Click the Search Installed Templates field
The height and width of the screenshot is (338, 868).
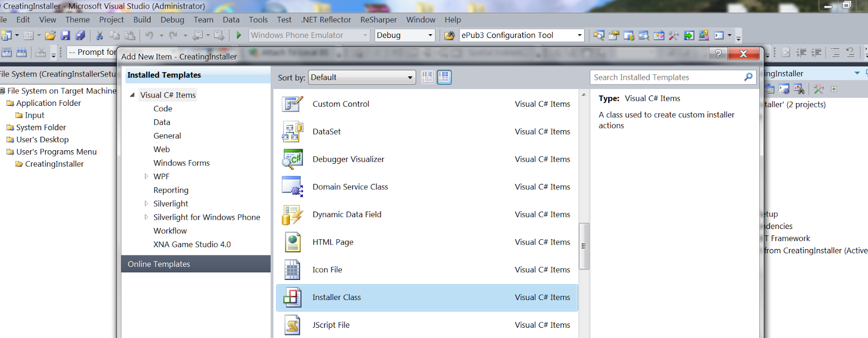click(666, 77)
